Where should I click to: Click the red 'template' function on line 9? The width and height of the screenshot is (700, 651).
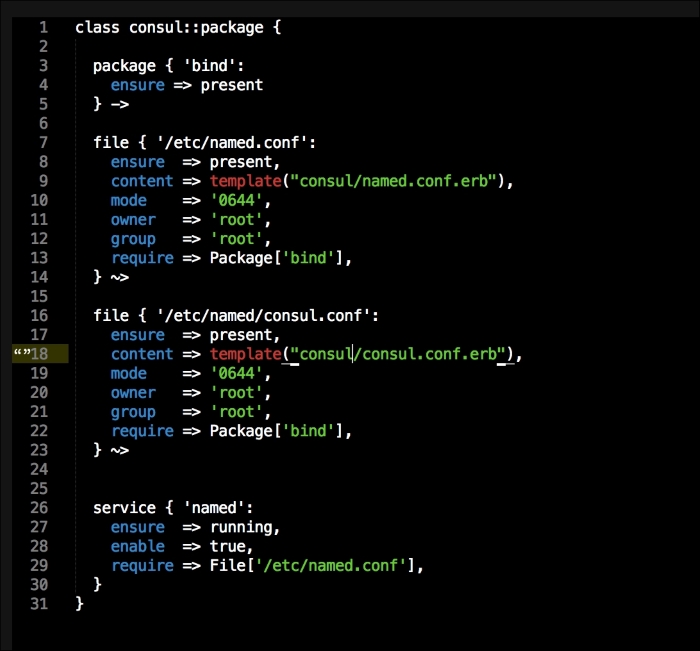tap(245, 181)
